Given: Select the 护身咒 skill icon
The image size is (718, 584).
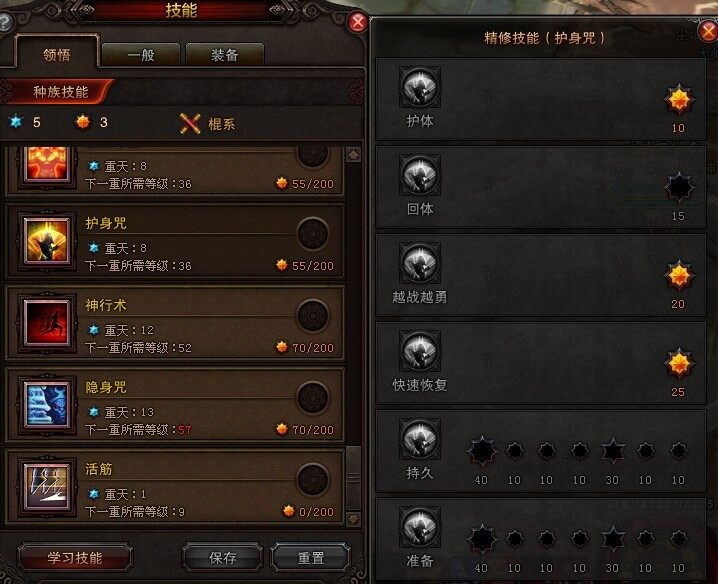Looking at the screenshot, I should 47,241.
